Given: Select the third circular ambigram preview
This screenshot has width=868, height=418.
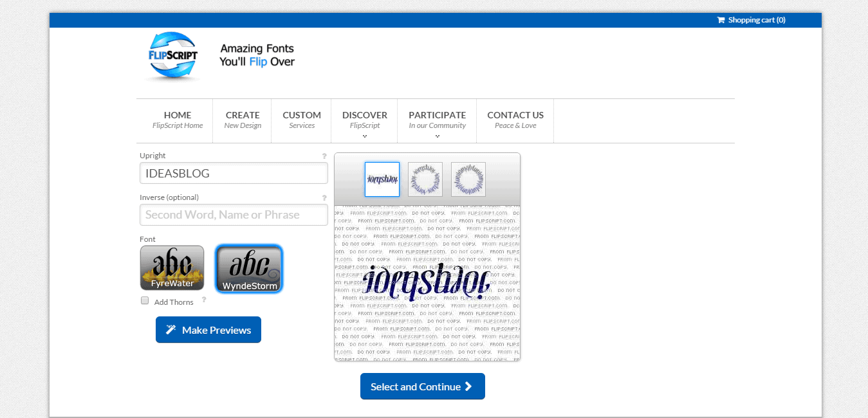Looking at the screenshot, I should pyautogui.click(x=468, y=179).
